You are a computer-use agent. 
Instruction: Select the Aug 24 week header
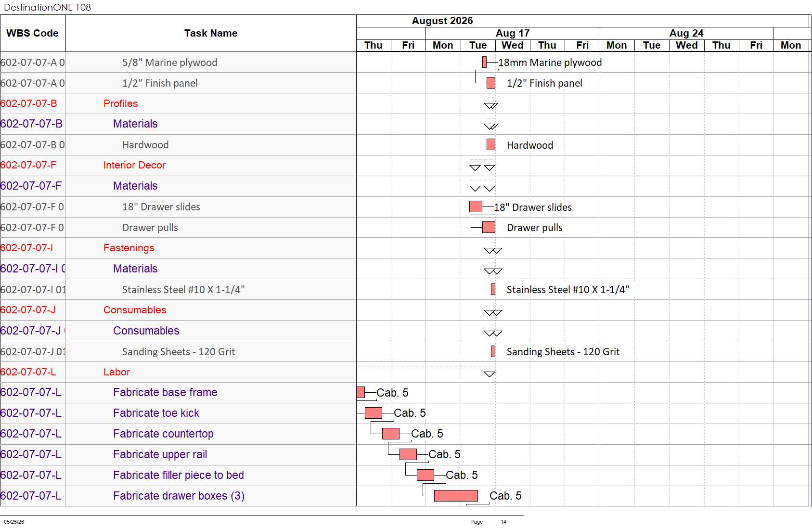point(686,33)
